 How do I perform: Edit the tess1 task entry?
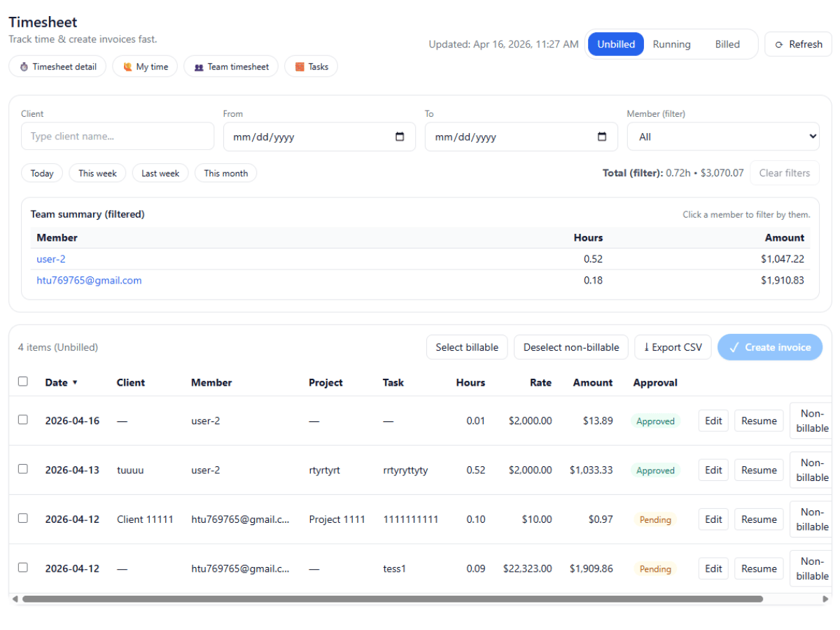coord(713,568)
